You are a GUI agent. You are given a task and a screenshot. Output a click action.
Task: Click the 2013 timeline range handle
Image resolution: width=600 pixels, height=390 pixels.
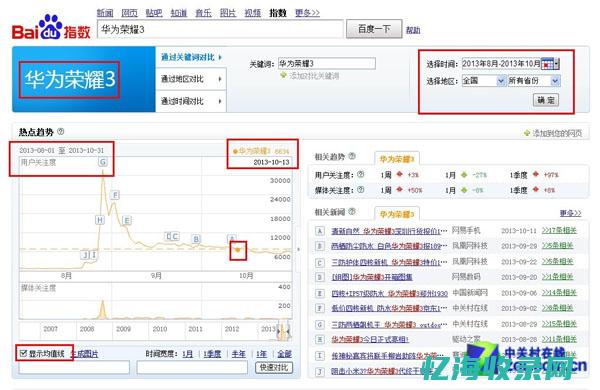pos(284,331)
